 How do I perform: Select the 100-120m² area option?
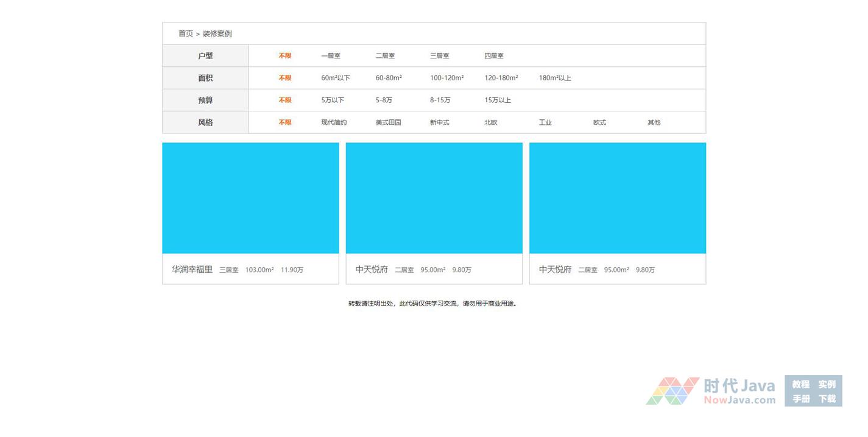tap(446, 78)
